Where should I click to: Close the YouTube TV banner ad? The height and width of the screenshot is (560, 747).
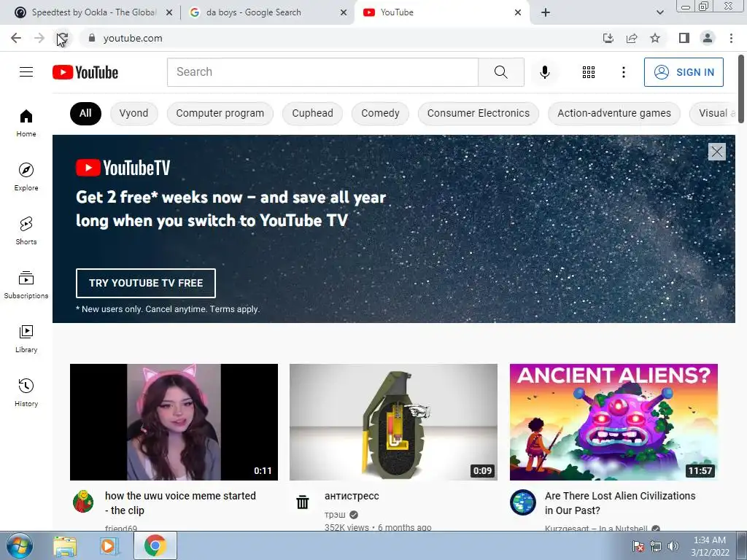coord(716,152)
